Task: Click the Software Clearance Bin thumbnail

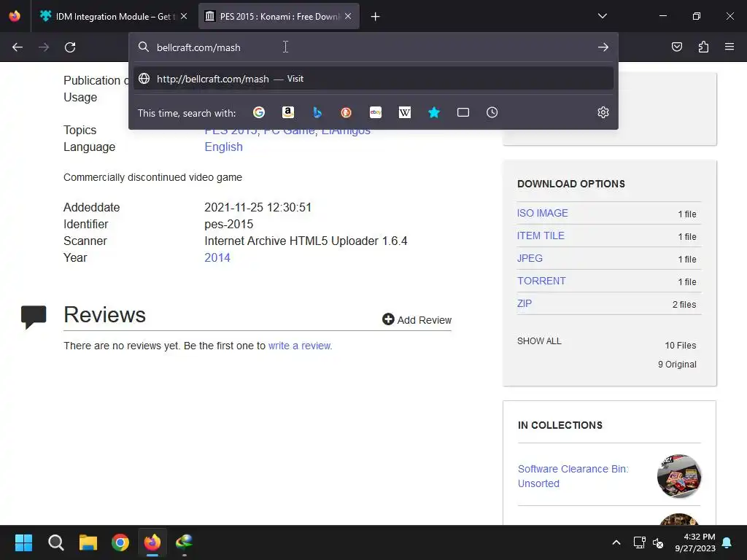Action: click(679, 475)
